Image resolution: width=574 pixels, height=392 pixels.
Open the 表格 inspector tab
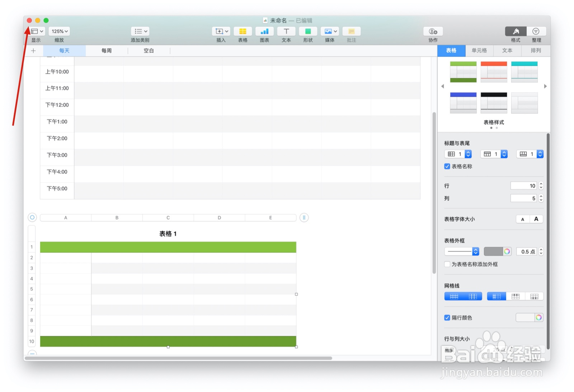click(x=451, y=51)
